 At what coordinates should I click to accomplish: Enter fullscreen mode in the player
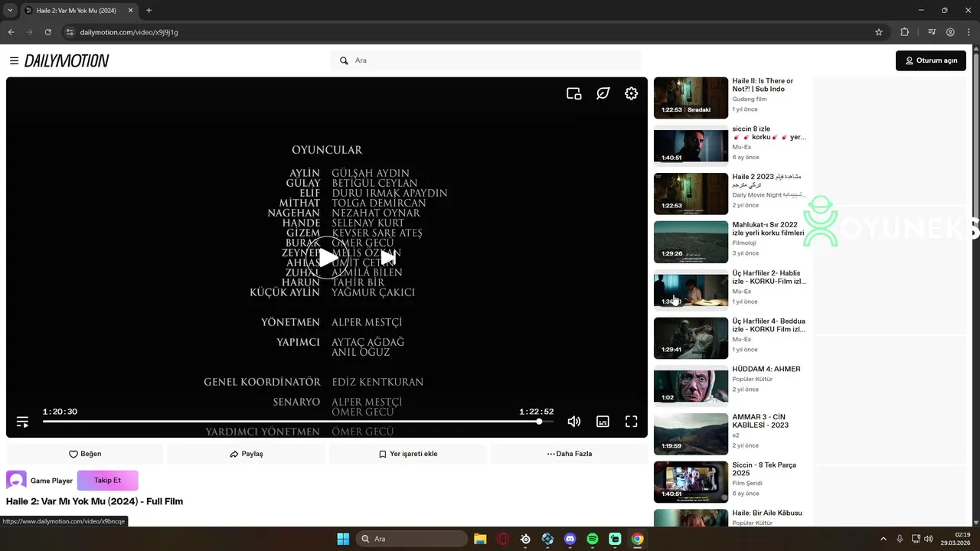pyautogui.click(x=632, y=422)
